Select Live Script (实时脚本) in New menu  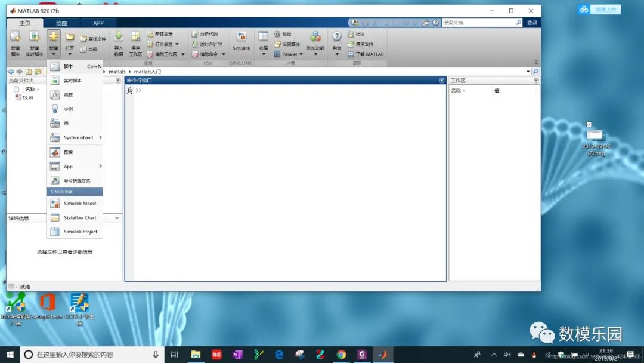click(75, 81)
